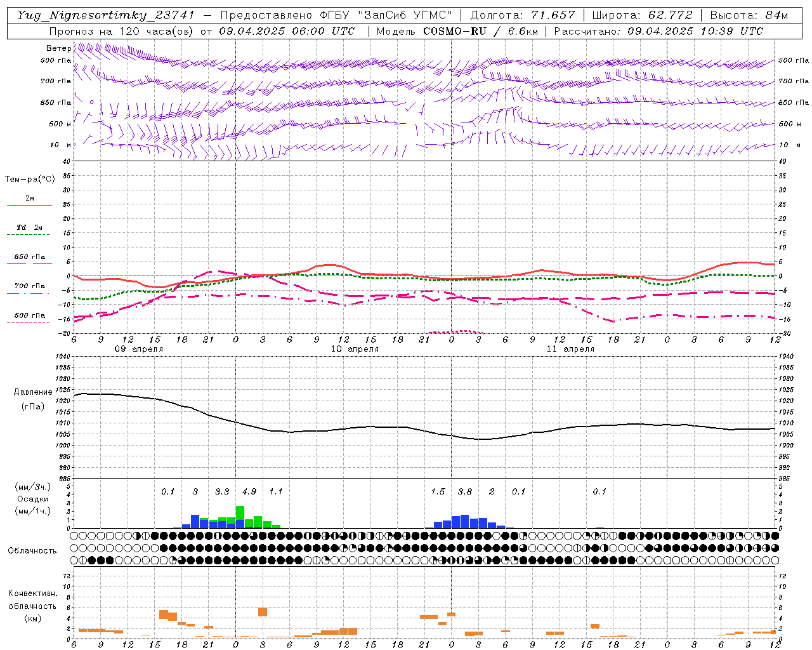Click the 3.8 precipitation total
812x650 pixels.
coord(465,492)
